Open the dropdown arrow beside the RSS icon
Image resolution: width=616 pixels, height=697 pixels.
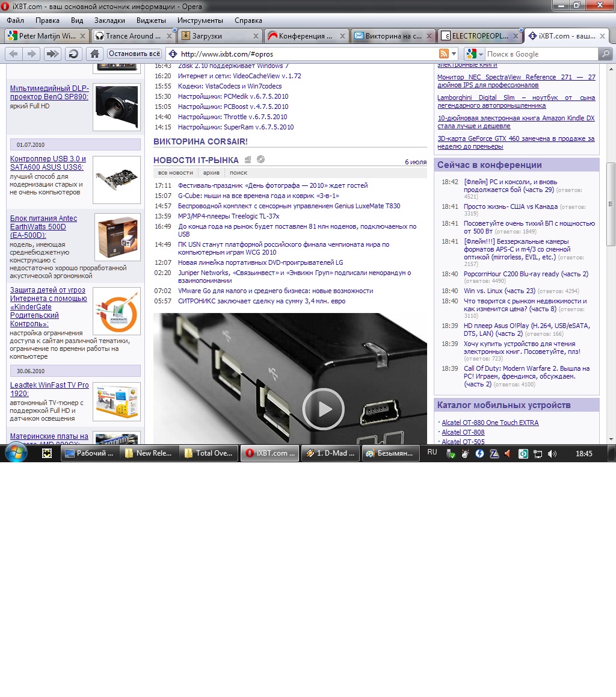point(454,54)
